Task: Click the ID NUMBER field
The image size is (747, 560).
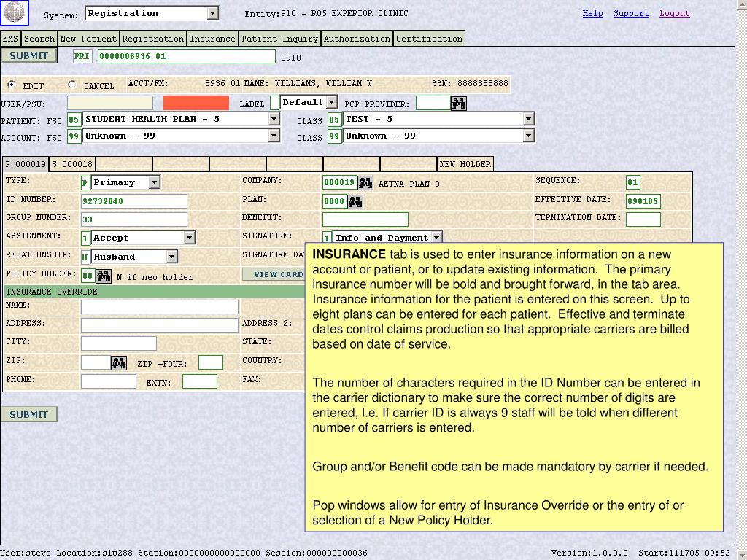Action: 134,201
